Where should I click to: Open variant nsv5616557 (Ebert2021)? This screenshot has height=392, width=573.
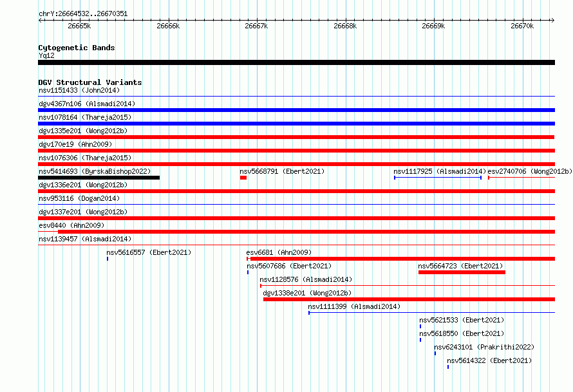[149, 252]
